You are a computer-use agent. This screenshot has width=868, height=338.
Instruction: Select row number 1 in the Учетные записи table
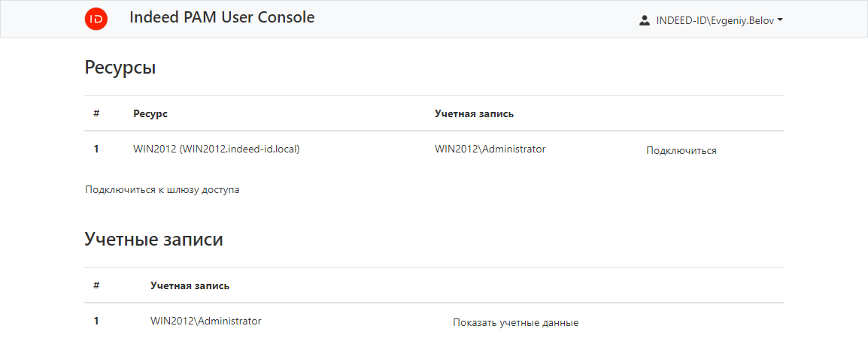(96, 321)
